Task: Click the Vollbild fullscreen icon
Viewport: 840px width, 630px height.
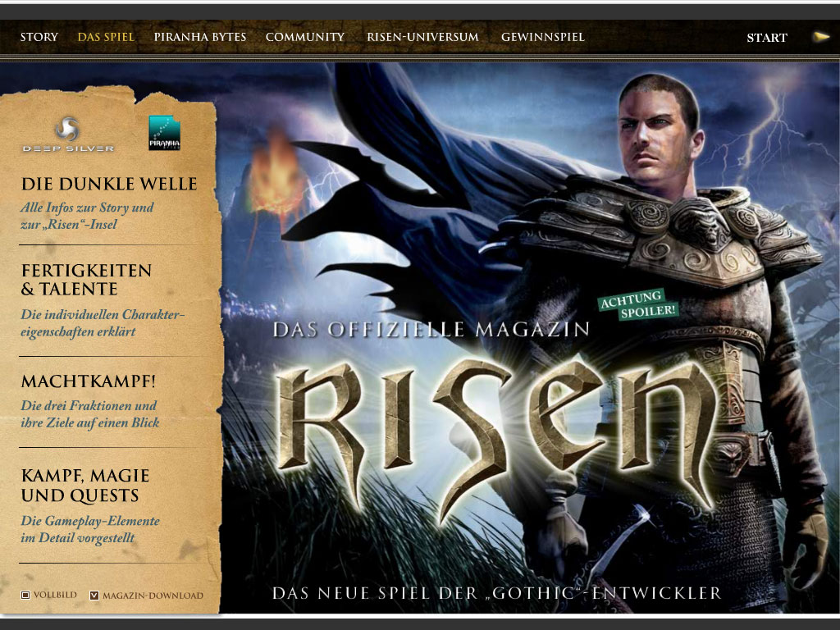Action: pyautogui.click(x=25, y=595)
